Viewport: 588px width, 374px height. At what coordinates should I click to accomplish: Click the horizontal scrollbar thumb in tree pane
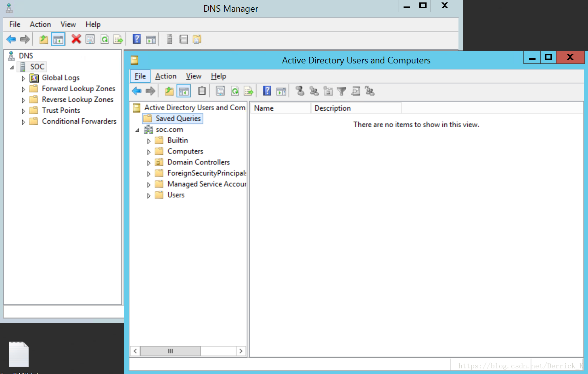pyautogui.click(x=170, y=351)
